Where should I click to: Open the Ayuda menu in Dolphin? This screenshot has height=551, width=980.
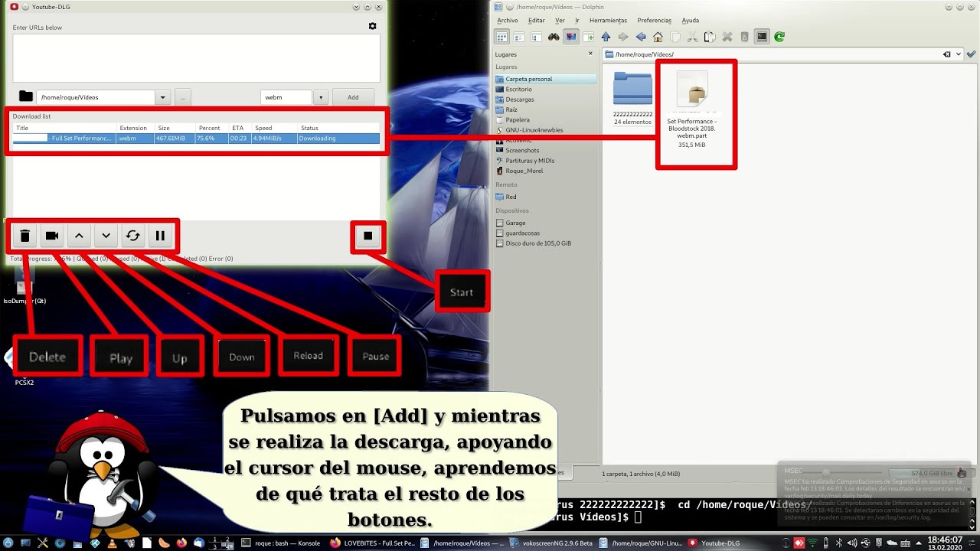690,21
